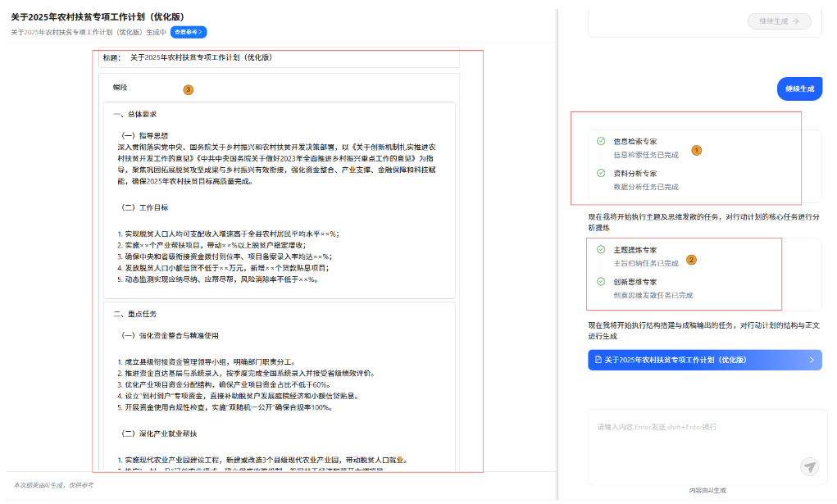Click checkmark icon beside 资料分析专家
The image size is (837, 504).
[x=601, y=173]
